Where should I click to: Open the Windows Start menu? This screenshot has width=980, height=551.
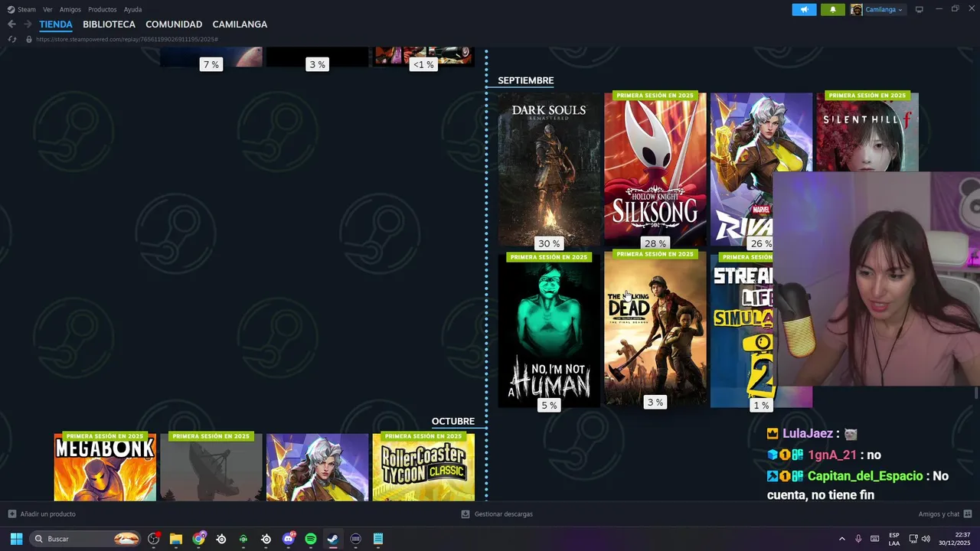[x=16, y=539]
